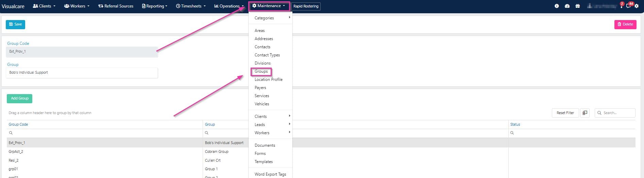Click Bob's Individual Support table cell
Image resolution: width=644 pixels, height=178 pixels.
pyautogui.click(x=224, y=143)
